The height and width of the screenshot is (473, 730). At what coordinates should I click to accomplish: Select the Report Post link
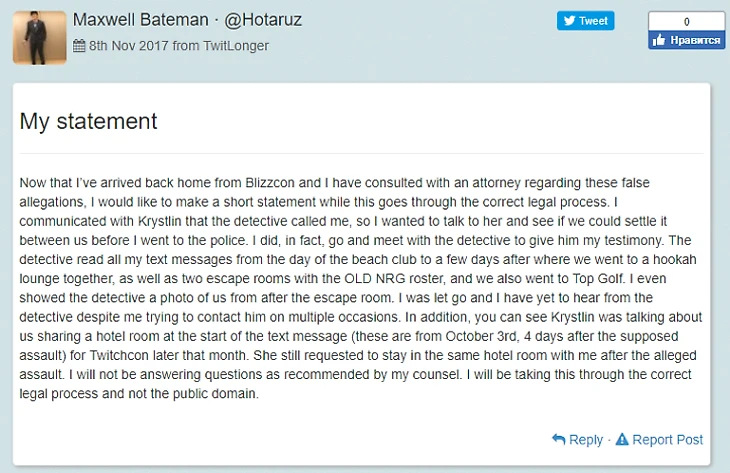coord(667,439)
